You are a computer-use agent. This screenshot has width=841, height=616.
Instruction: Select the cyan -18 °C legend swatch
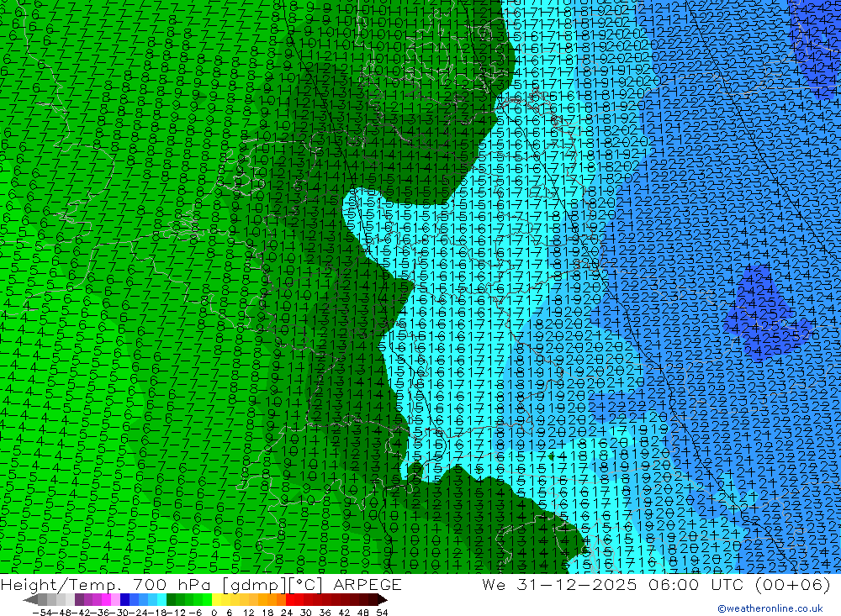pyautogui.click(x=161, y=599)
